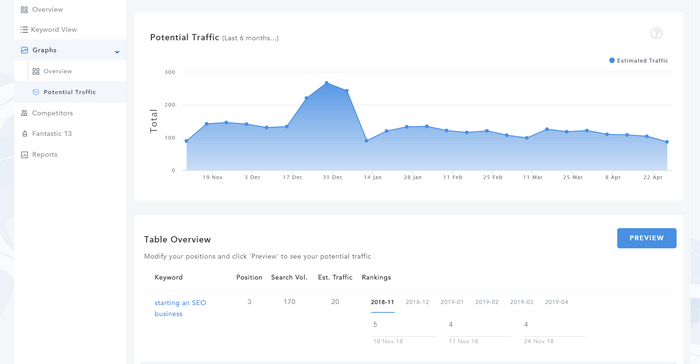Click the Keyword View list icon
The image size is (700, 364).
(24, 29)
